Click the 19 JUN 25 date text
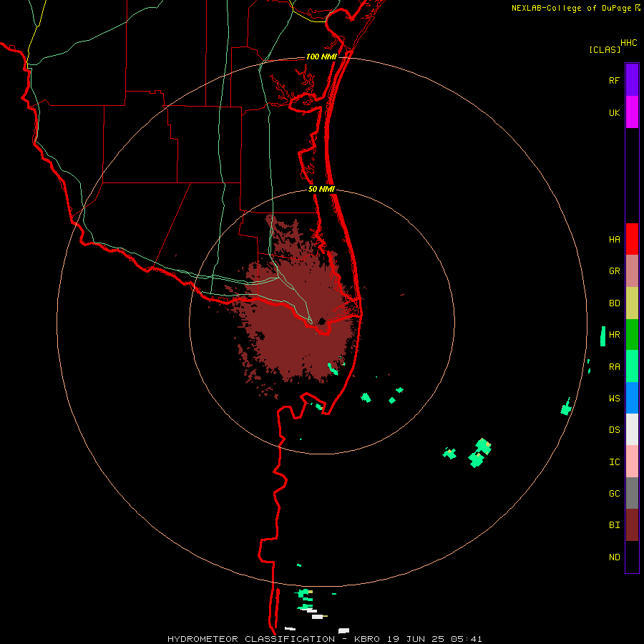 [416, 639]
